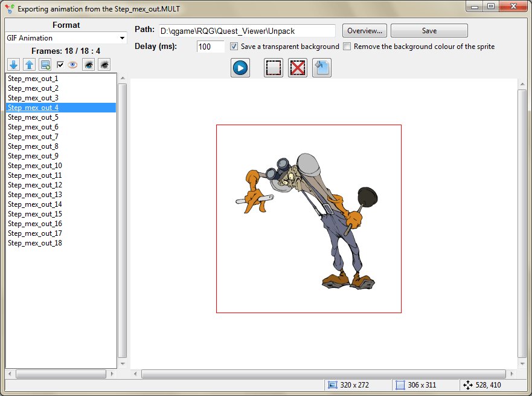Add a new frame image icon
Viewport: 532px width, 396px height.
45,65
